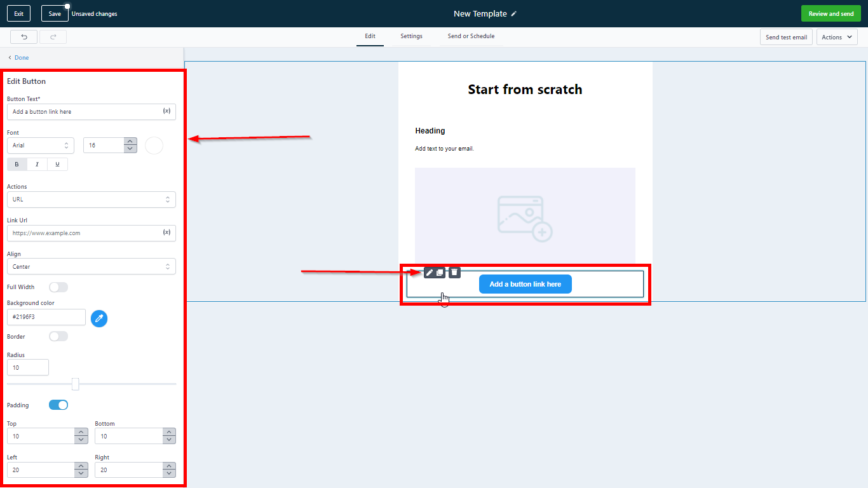Duplicate the button block with copy icon
Viewport: 868px width, 488px height.
(440, 273)
